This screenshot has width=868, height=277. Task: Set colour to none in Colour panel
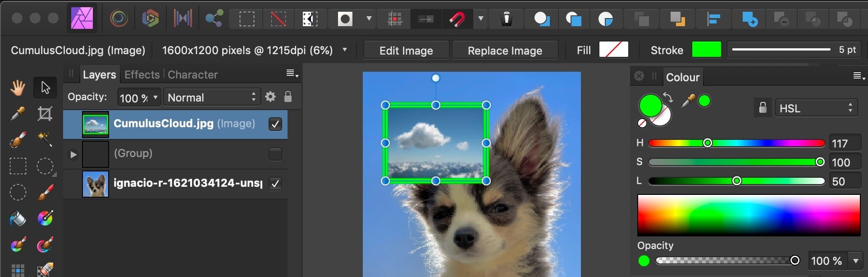pyautogui.click(x=642, y=123)
